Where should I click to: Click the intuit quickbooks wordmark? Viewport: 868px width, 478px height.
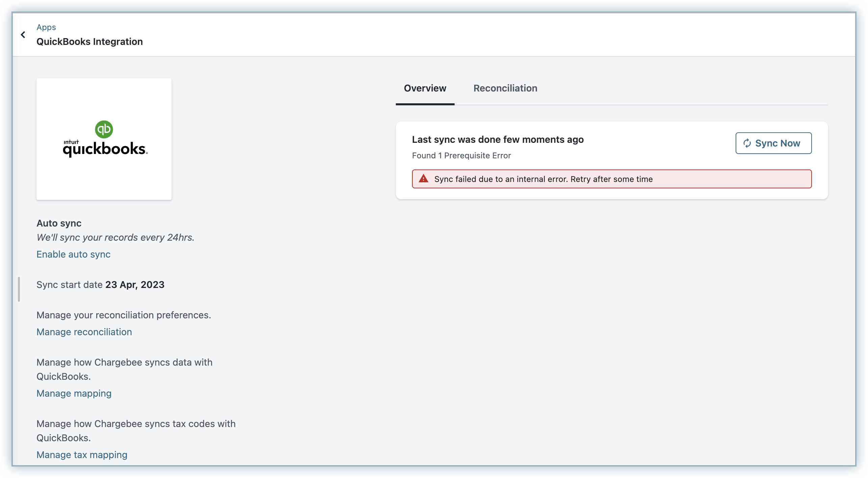click(105, 149)
